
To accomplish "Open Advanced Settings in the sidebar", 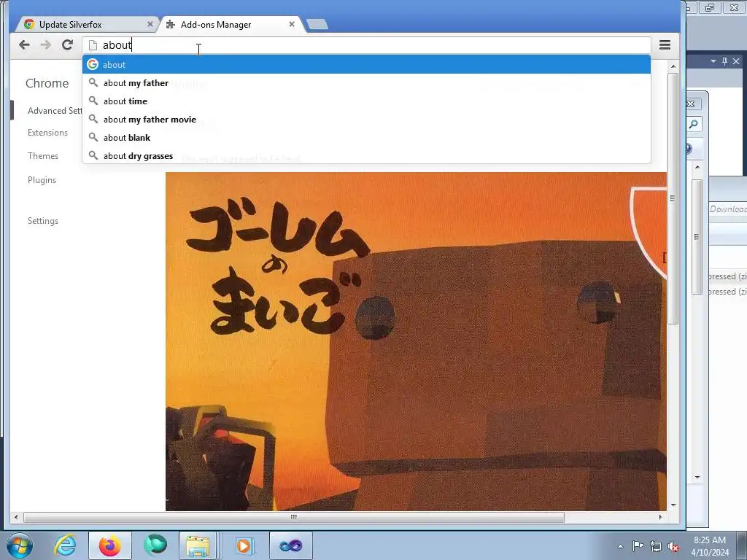I will [55, 111].
